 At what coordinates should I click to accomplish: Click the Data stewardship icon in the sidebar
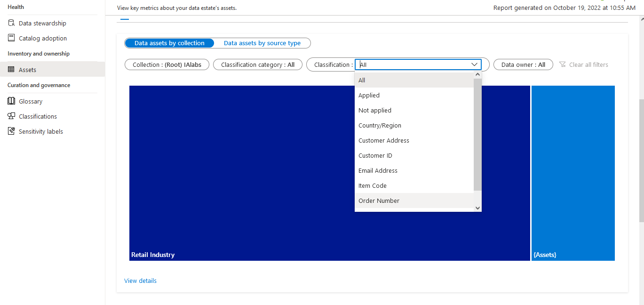click(11, 23)
